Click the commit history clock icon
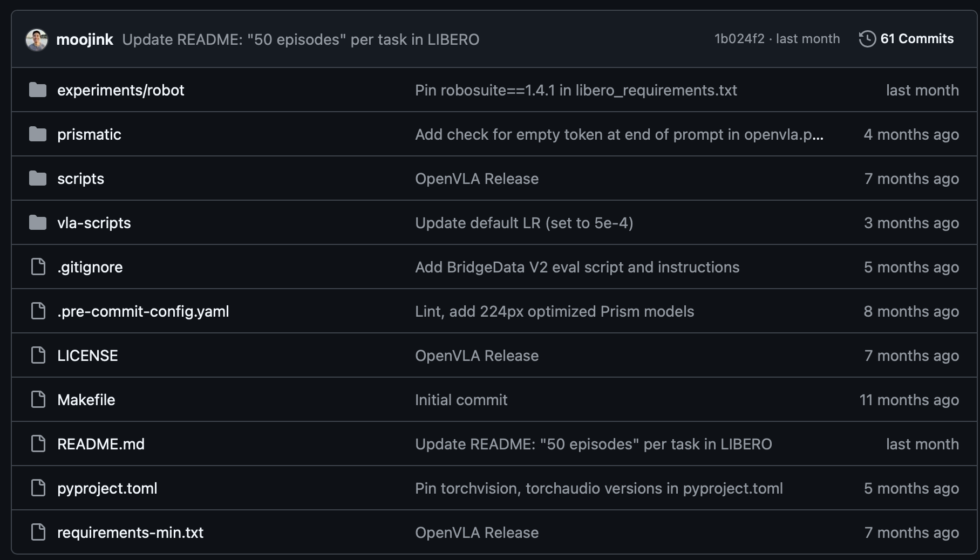The width and height of the screenshot is (980, 560). 867,39
